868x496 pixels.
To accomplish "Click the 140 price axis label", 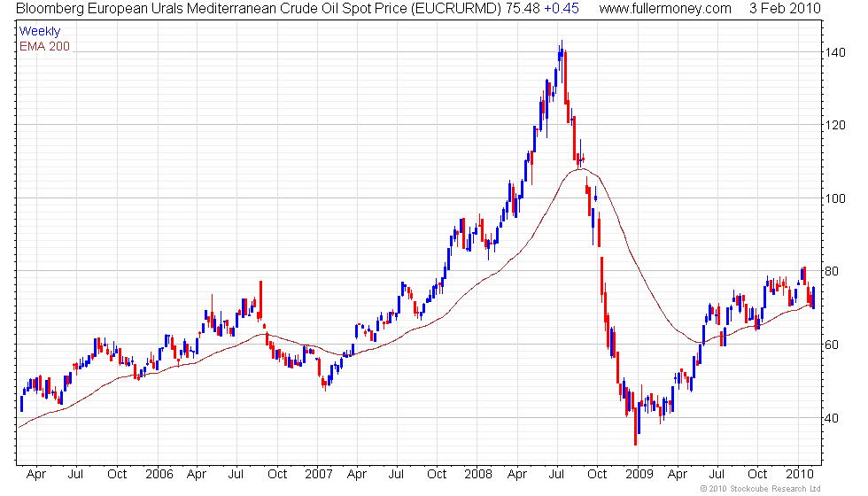I will click(x=834, y=52).
